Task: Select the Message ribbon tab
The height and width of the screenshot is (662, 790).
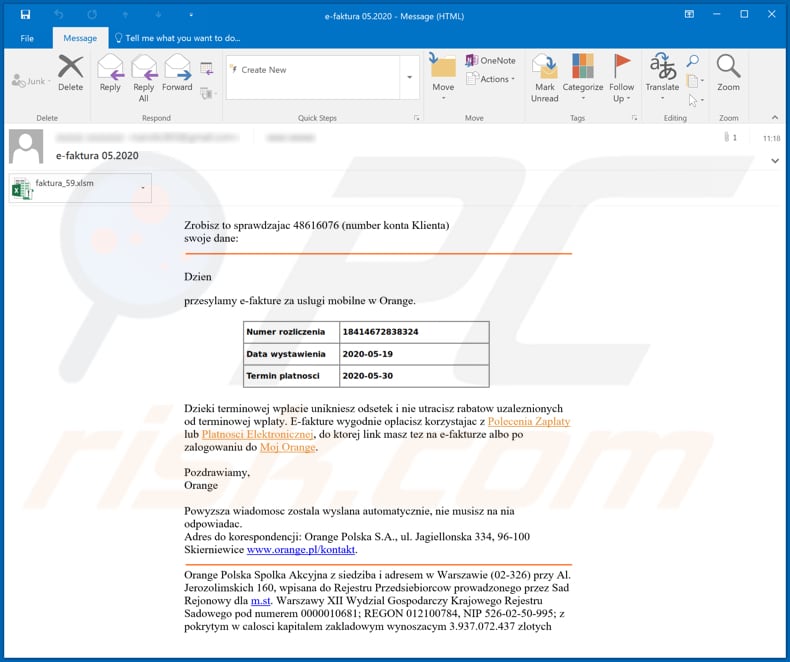Action: 80,38
